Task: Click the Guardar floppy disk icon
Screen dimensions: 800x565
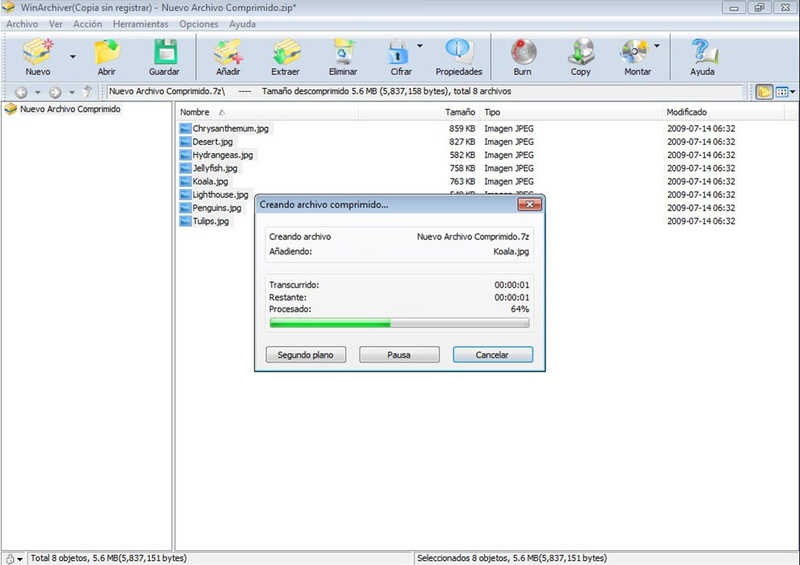Action: click(x=165, y=52)
